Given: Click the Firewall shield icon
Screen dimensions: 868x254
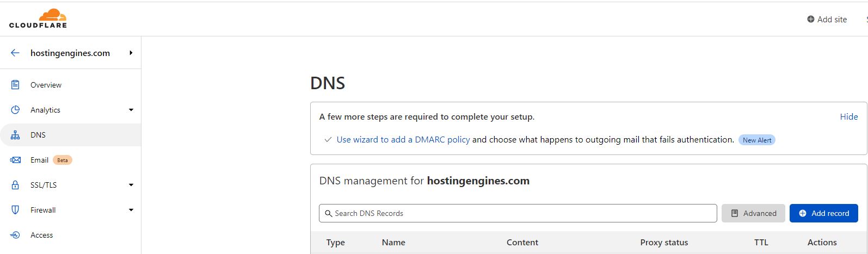Looking at the screenshot, I should point(15,210).
